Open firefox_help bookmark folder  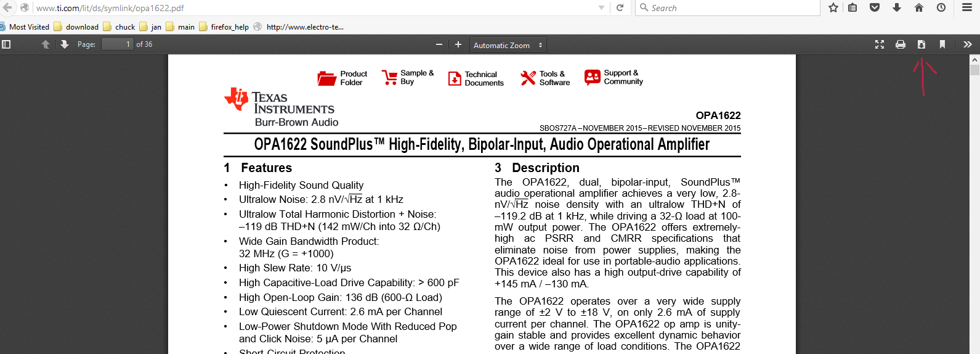click(224, 27)
